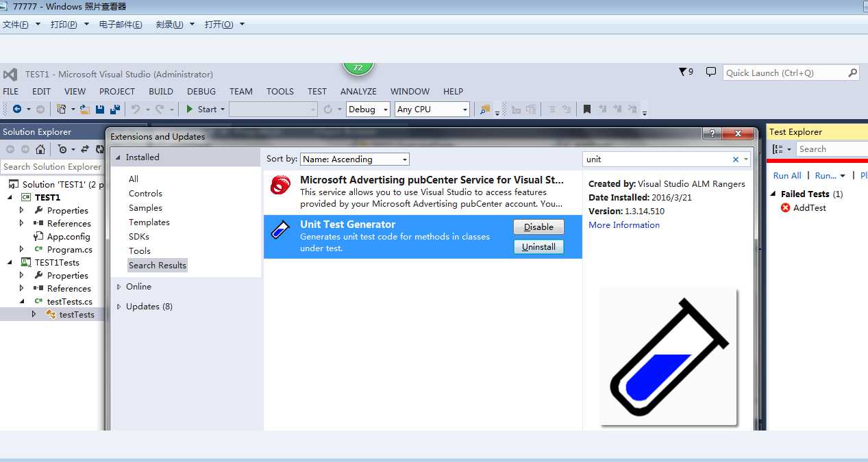Click the Open File folder icon
The height and width of the screenshot is (462, 868).
pyautogui.click(x=85, y=109)
